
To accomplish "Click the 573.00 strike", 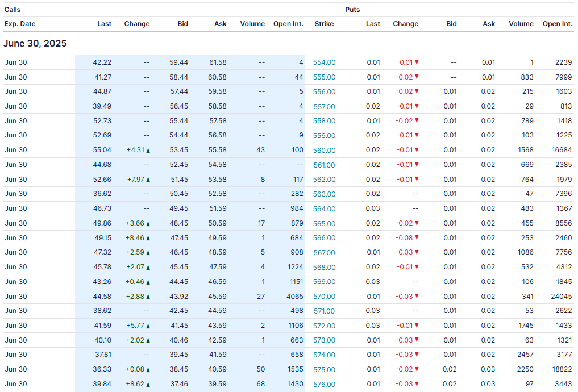I will 324,340.
